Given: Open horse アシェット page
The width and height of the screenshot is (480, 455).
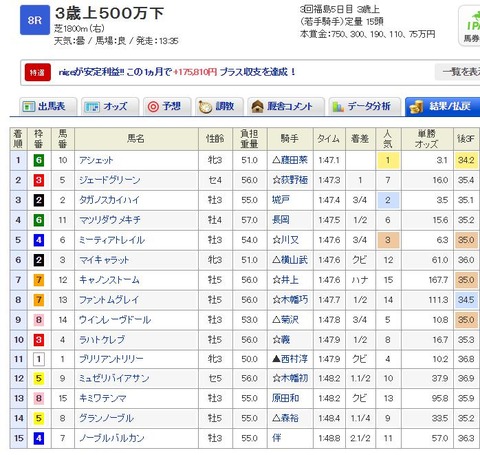Looking at the screenshot, I should tap(96, 160).
